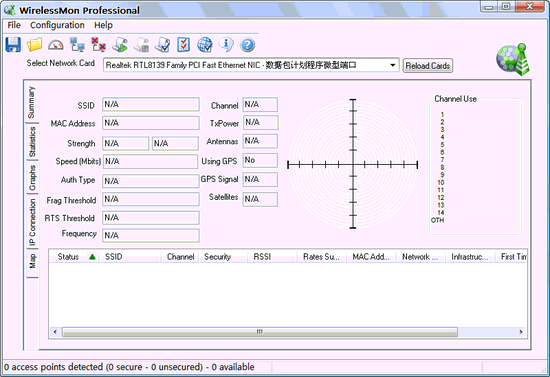Sort the list by Status column
The image size is (550, 377).
74,257
